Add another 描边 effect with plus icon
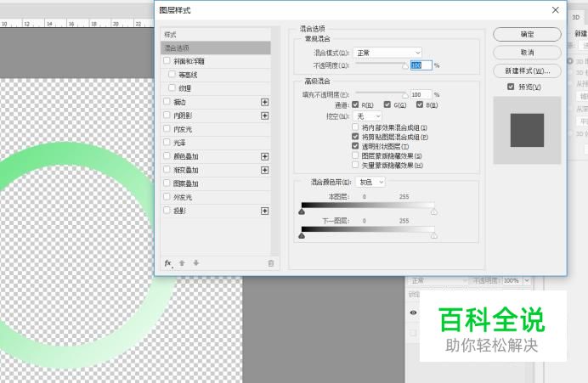The height and width of the screenshot is (383, 588). pyautogui.click(x=265, y=102)
